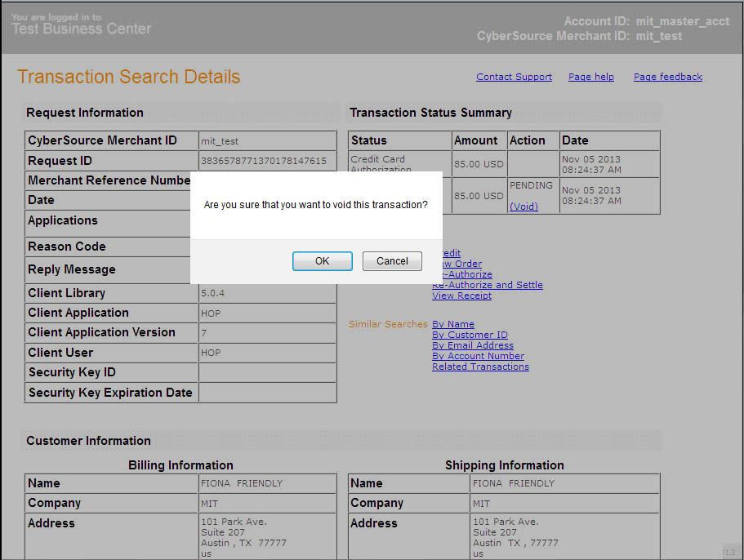This screenshot has height=560, width=744.
Task: Click the Client Library value 5.0.4
Action: (x=212, y=293)
